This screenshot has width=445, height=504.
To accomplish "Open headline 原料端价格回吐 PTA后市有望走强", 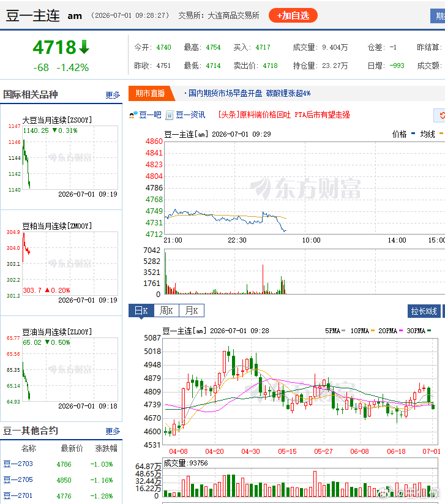I will point(283,115).
